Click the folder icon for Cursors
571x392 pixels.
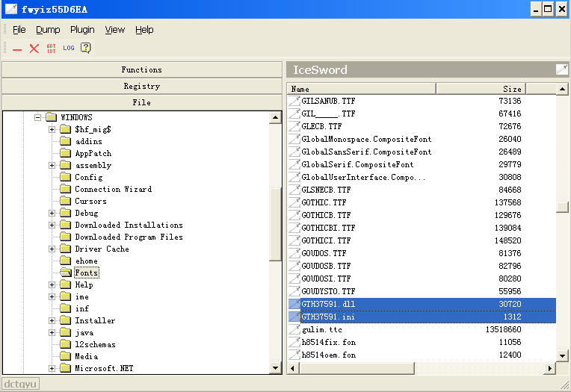(66, 201)
